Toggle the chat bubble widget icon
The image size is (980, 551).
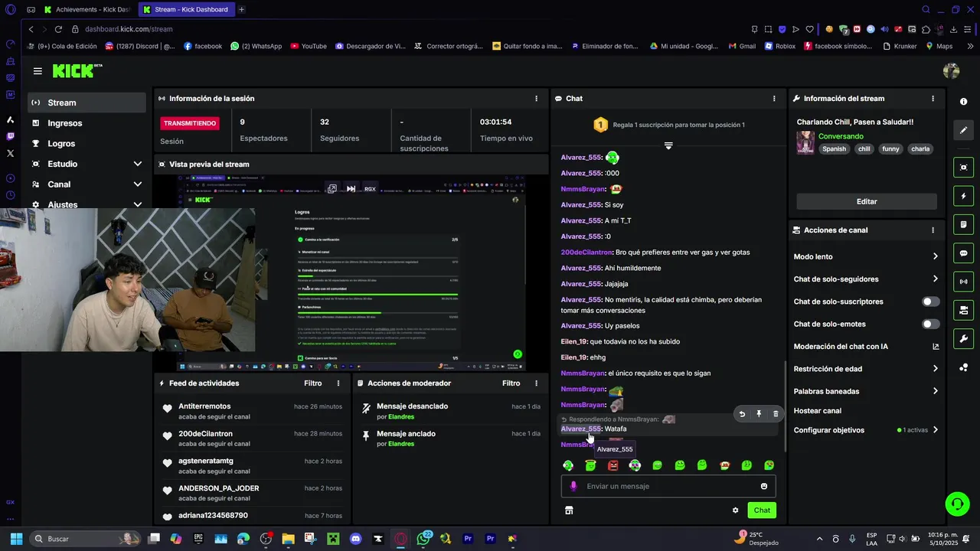coord(963,253)
